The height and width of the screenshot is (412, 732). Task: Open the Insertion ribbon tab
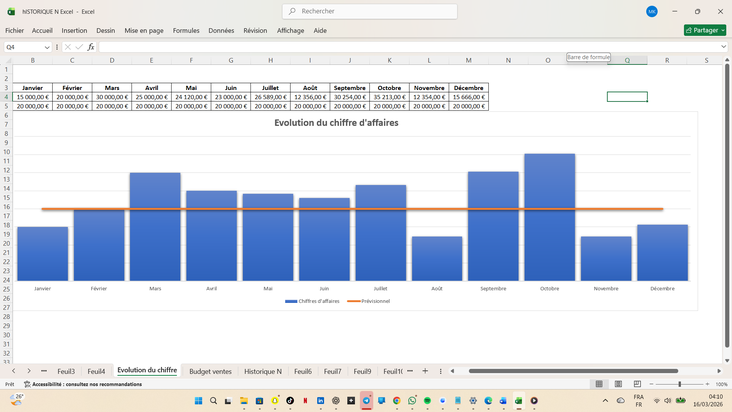tap(74, 31)
